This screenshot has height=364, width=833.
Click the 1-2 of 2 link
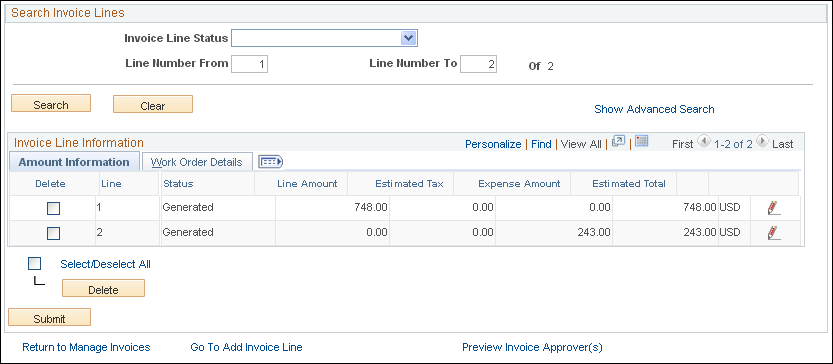click(x=733, y=144)
